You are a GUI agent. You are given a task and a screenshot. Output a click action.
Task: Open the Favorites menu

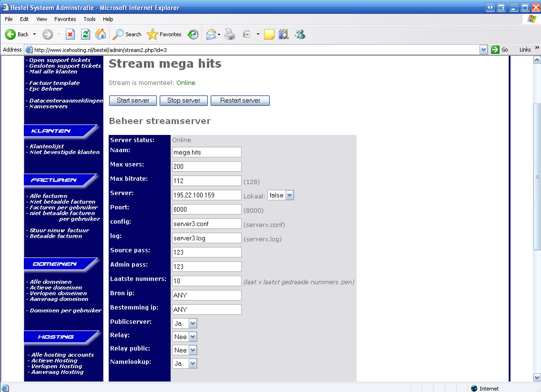(x=65, y=19)
